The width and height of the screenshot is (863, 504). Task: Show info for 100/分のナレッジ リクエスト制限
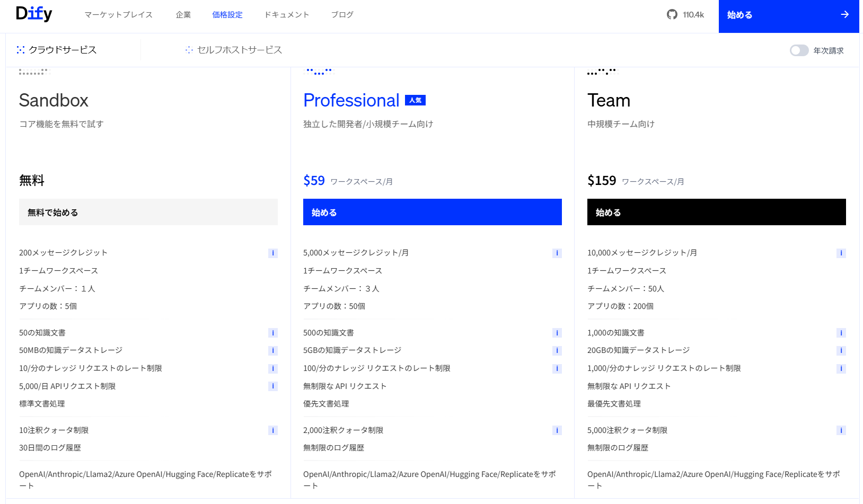coord(557,368)
